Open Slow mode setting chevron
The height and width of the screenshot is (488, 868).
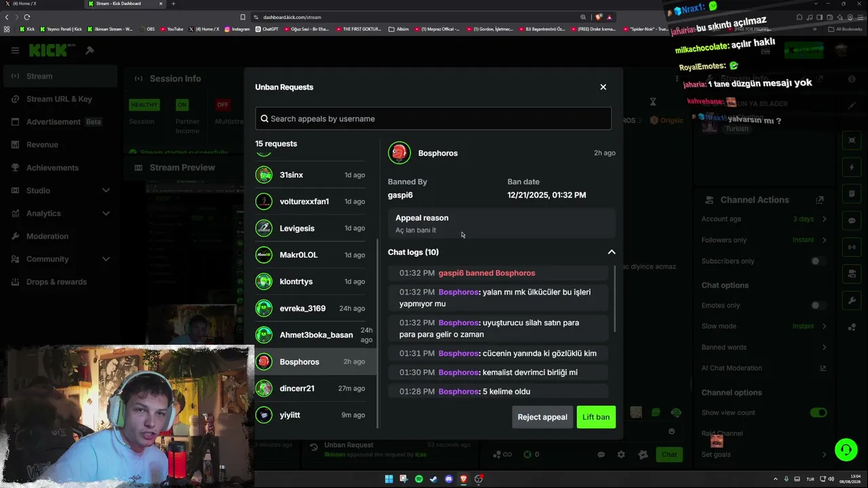click(824, 326)
